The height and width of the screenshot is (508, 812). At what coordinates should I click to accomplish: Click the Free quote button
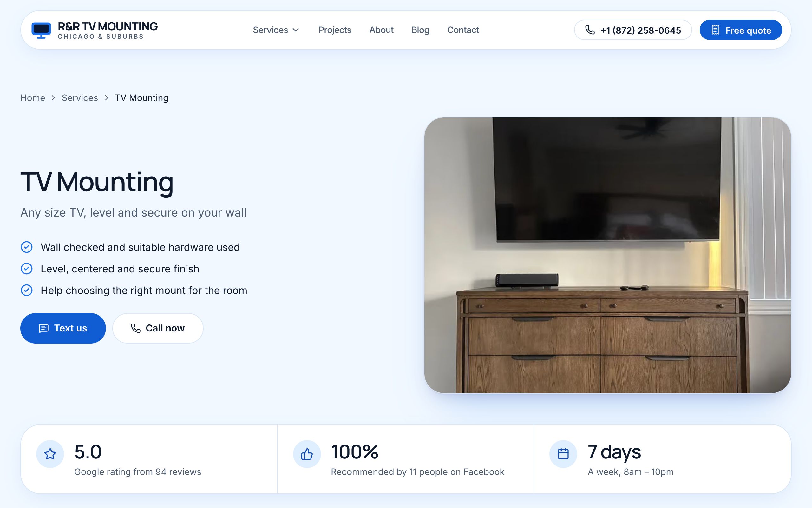coord(741,30)
